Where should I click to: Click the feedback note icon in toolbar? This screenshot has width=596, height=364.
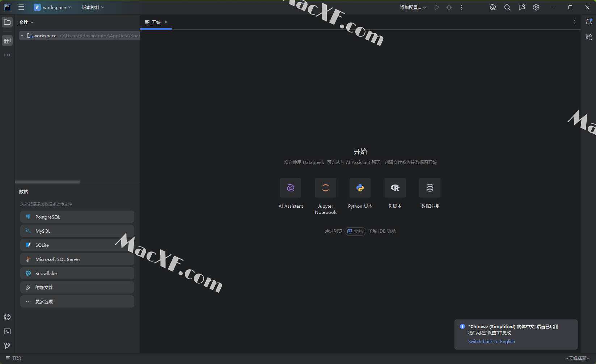point(522,7)
